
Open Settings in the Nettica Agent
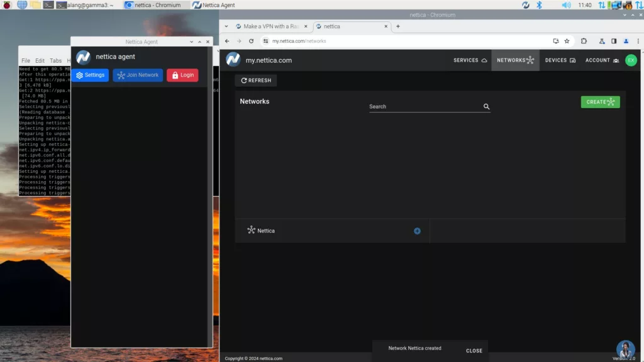(x=90, y=75)
